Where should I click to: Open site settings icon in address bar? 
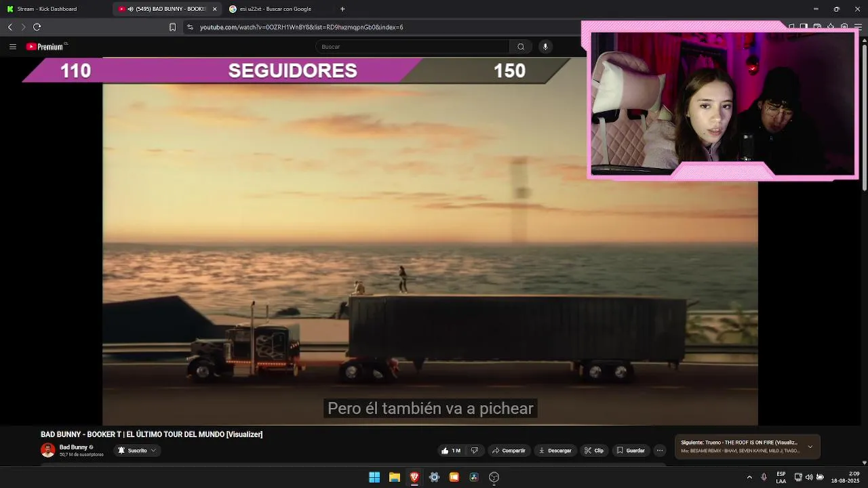pos(190,27)
